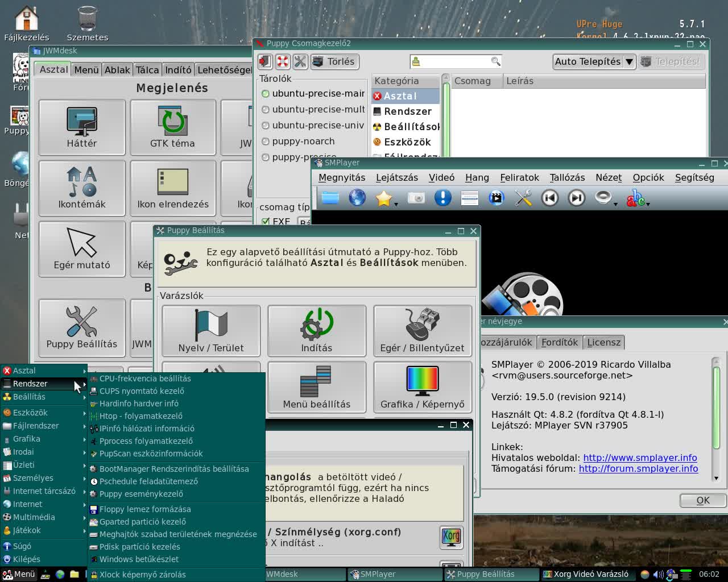The image size is (728, 582).
Task: Click OK button in SMPlayer about dialog
Action: pos(703,500)
